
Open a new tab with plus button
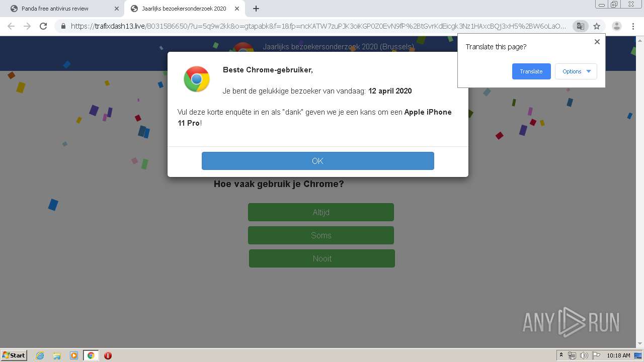pos(256,9)
